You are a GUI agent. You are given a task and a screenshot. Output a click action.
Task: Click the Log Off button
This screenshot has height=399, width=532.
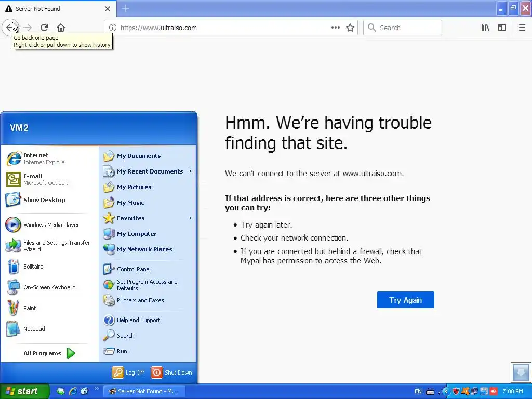tap(129, 373)
